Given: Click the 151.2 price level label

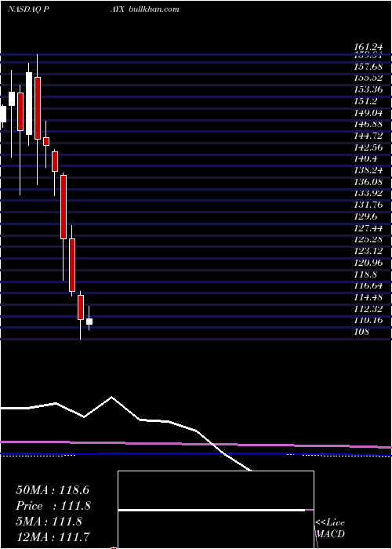Looking at the screenshot, I should [x=365, y=101].
